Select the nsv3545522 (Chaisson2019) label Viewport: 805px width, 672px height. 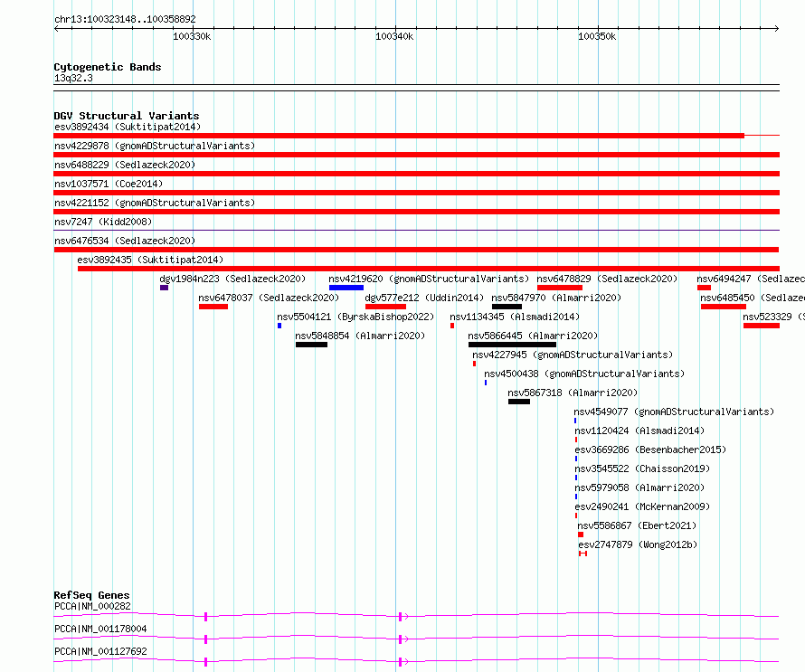(x=642, y=469)
